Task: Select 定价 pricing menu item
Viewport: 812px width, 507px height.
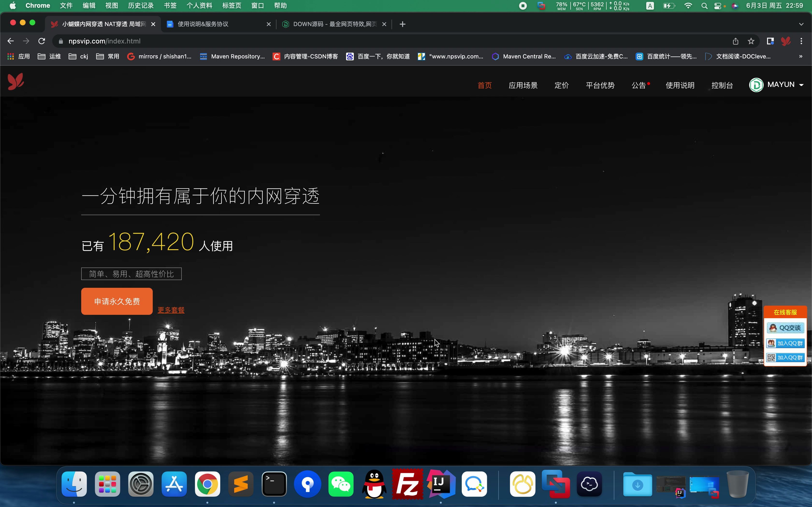Action: coord(561,85)
